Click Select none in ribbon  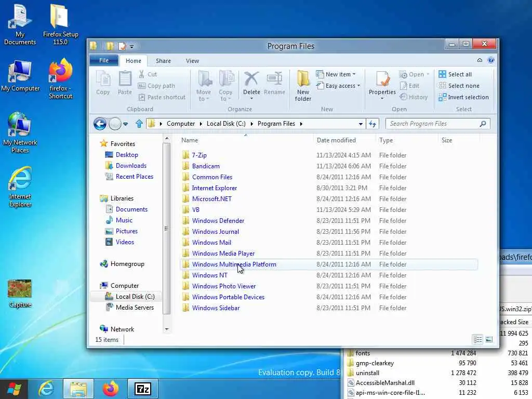click(x=459, y=86)
